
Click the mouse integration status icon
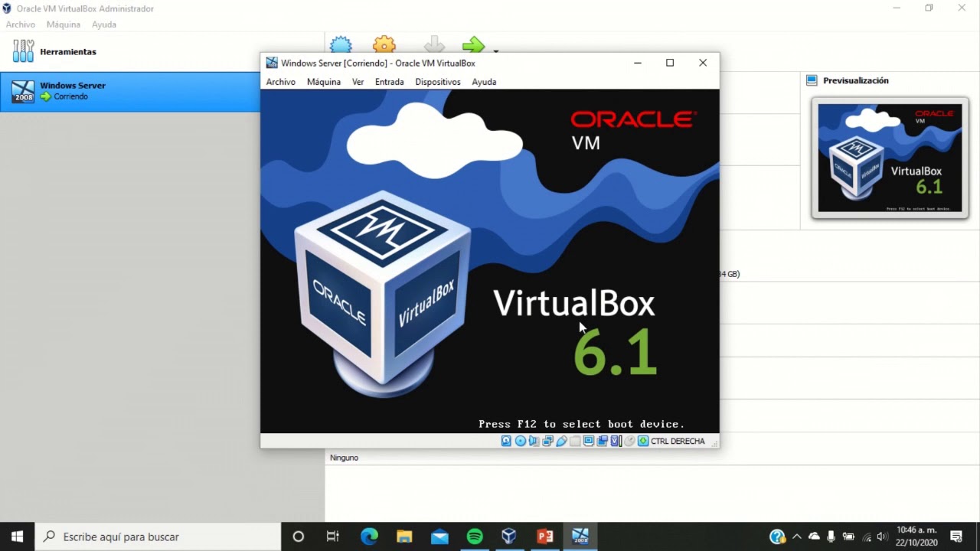629,441
